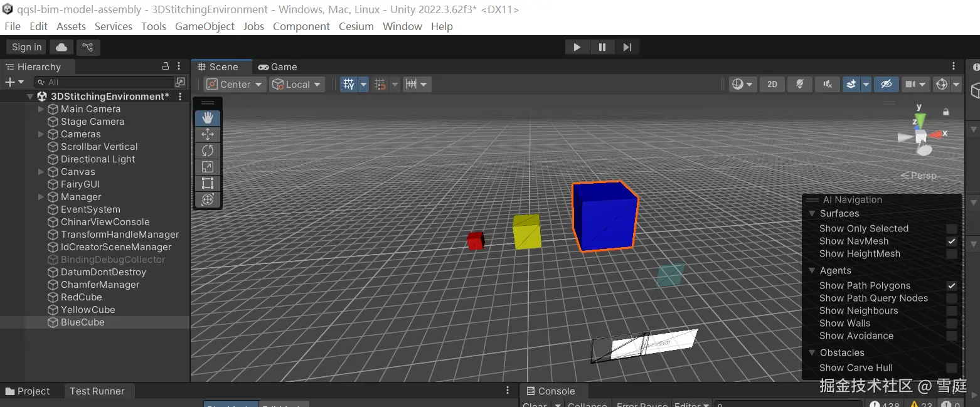Toggle grid visibility icon in Scene toolbar
980x407 pixels.
(x=349, y=84)
